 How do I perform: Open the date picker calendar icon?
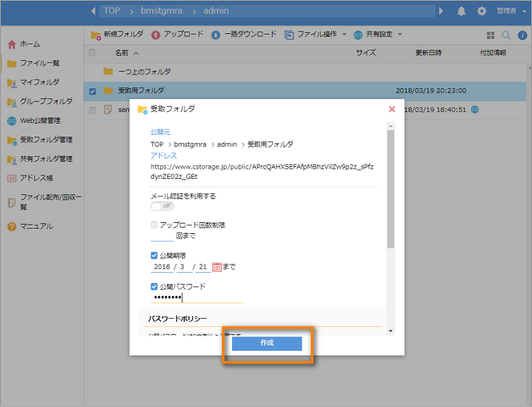pos(216,266)
